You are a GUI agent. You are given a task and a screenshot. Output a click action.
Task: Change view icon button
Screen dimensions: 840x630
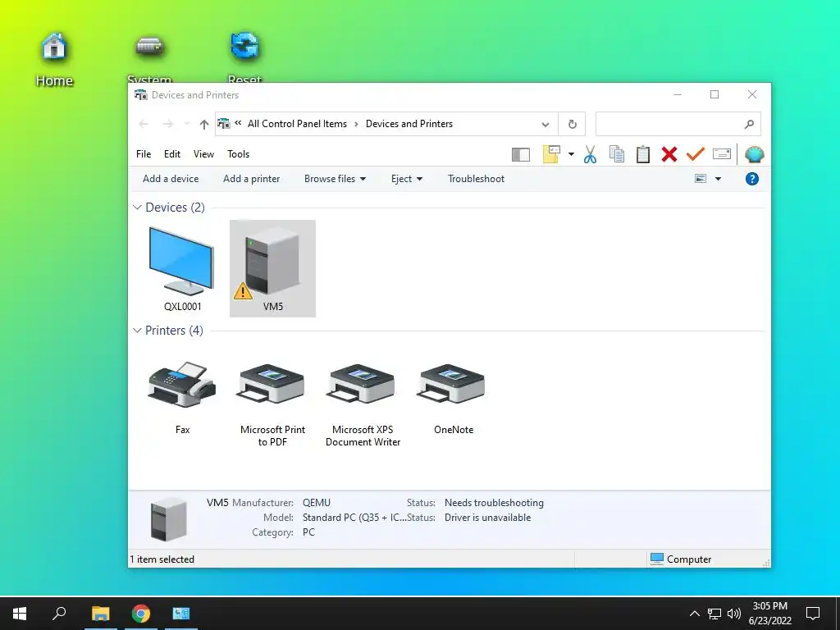pyautogui.click(x=701, y=179)
